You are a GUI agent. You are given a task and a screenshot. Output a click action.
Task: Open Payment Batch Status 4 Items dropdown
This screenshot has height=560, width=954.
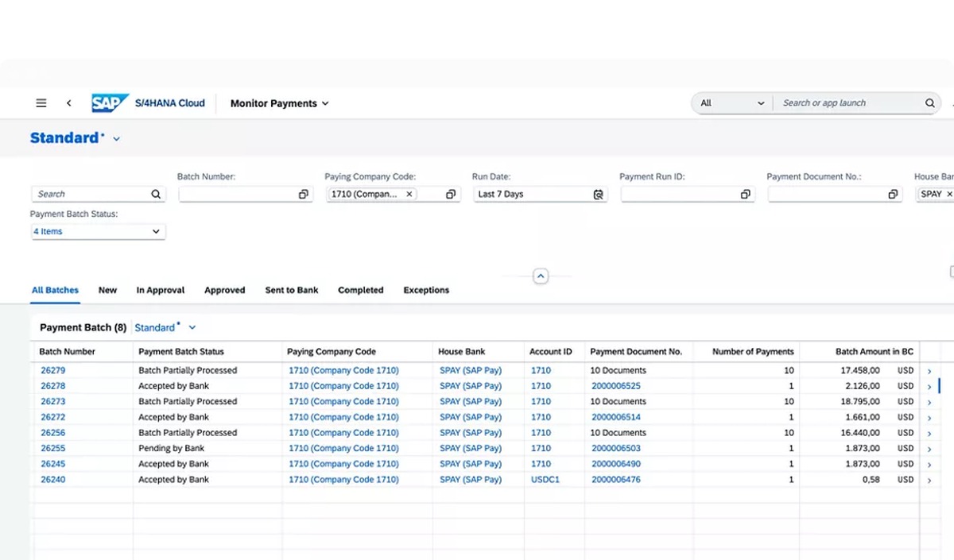click(98, 231)
